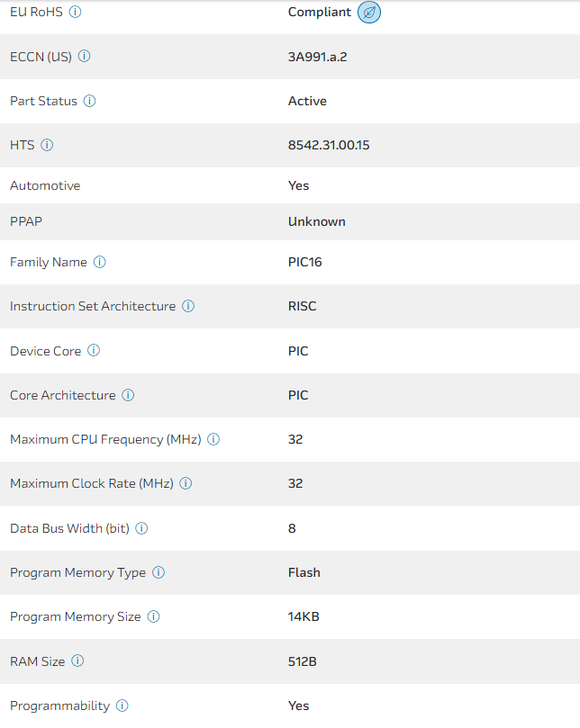Screen dimensions: 580x728
Task: Click the Family Name info icon
Action: [100, 262]
